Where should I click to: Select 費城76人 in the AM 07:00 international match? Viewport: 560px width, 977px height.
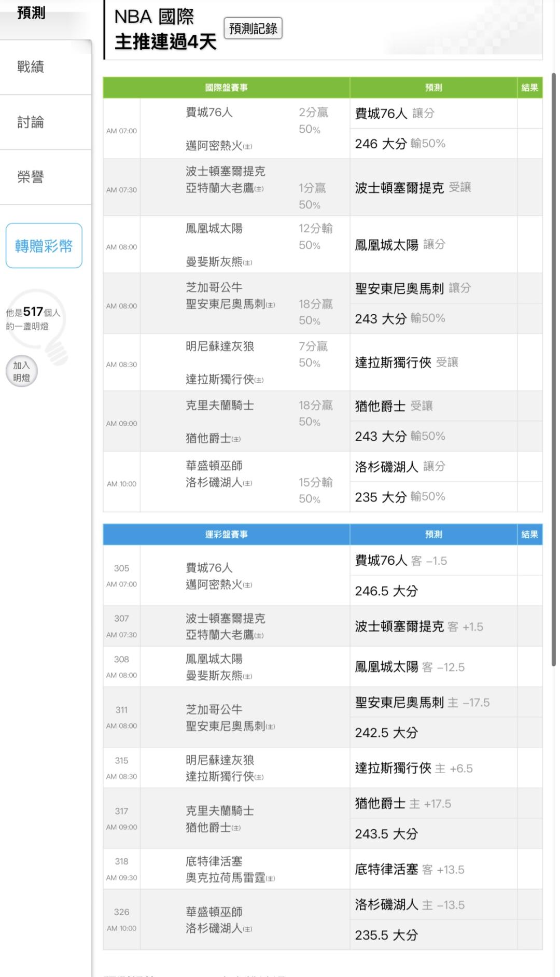click(x=209, y=112)
